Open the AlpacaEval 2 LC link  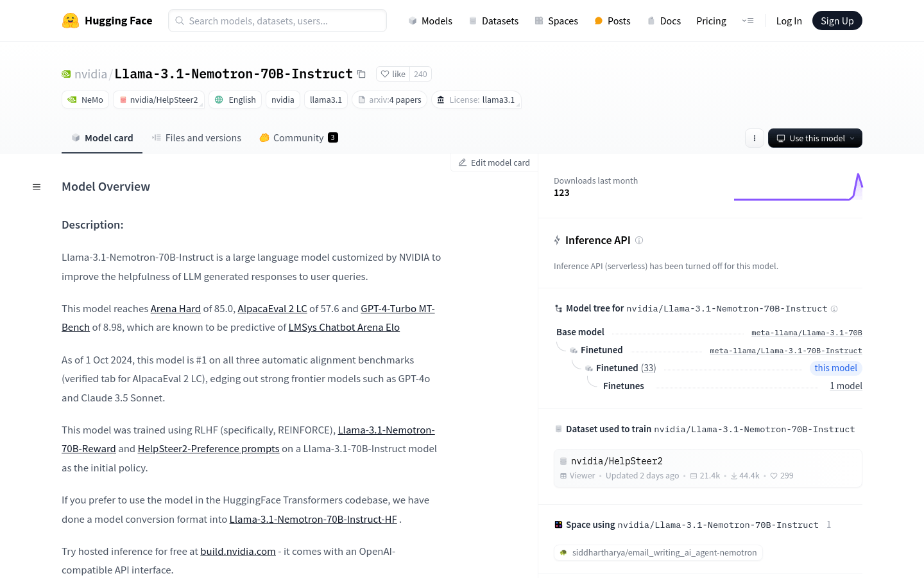tap(272, 309)
